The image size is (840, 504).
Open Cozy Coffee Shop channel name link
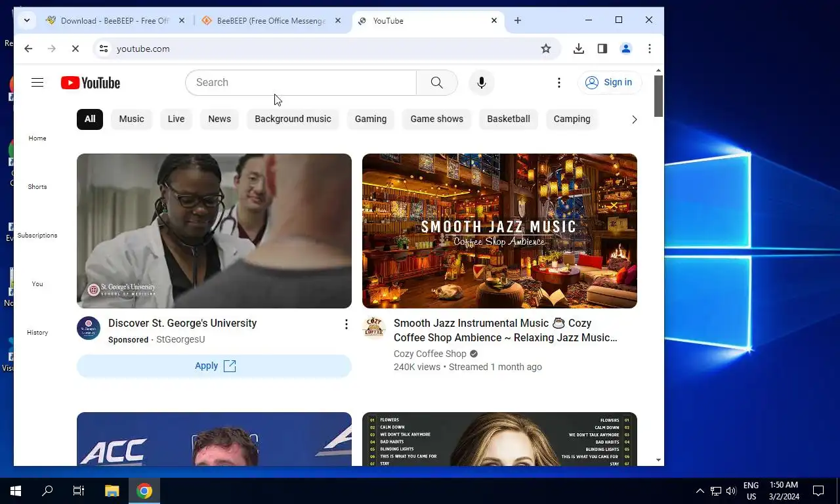point(430,354)
